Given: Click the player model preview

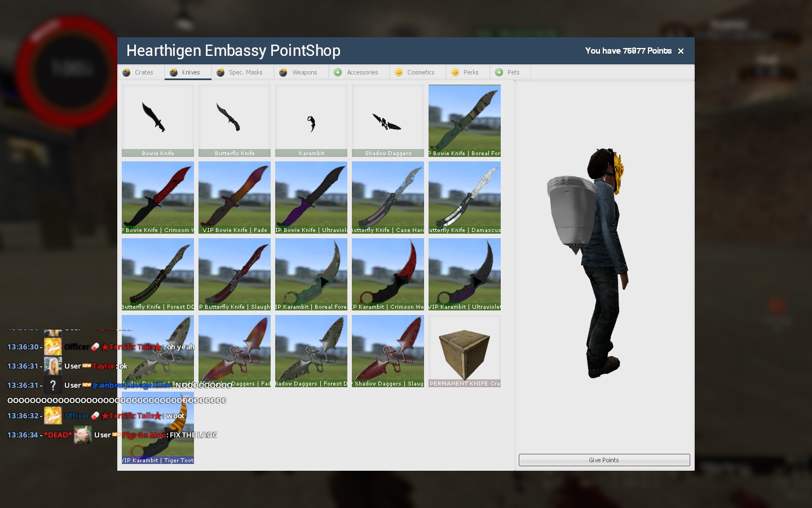Looking at the screenshot, I should pos(588,262).
